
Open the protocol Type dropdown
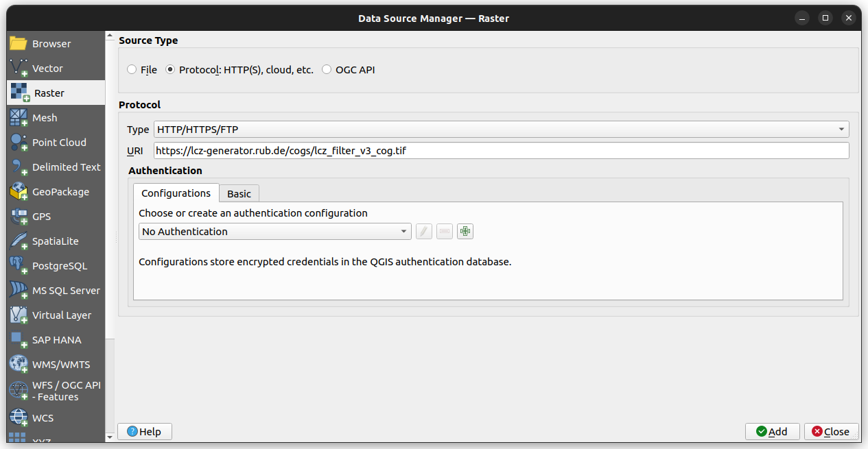pyautogui.click(x=501, y=129)
